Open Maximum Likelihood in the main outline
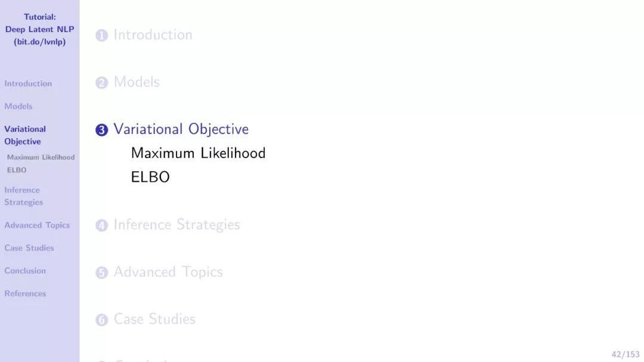The image size is (644, 362). click(x=198, y=153)
